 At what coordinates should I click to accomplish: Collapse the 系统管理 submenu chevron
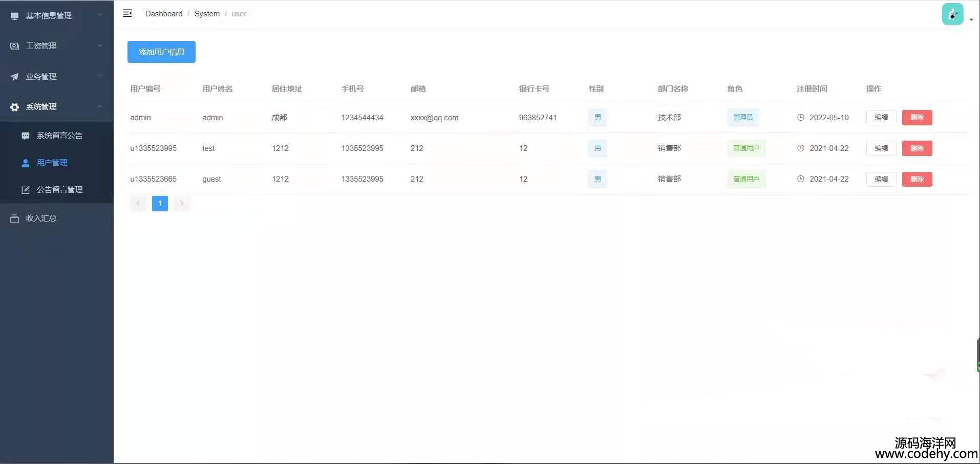(100, 106)
